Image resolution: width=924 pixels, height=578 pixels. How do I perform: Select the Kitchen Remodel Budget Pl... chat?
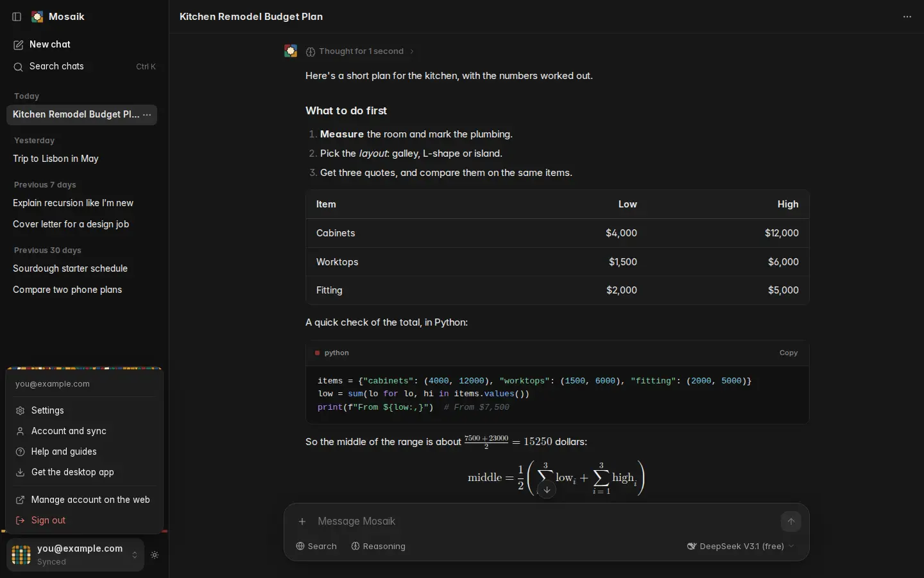tap(81, 115)
